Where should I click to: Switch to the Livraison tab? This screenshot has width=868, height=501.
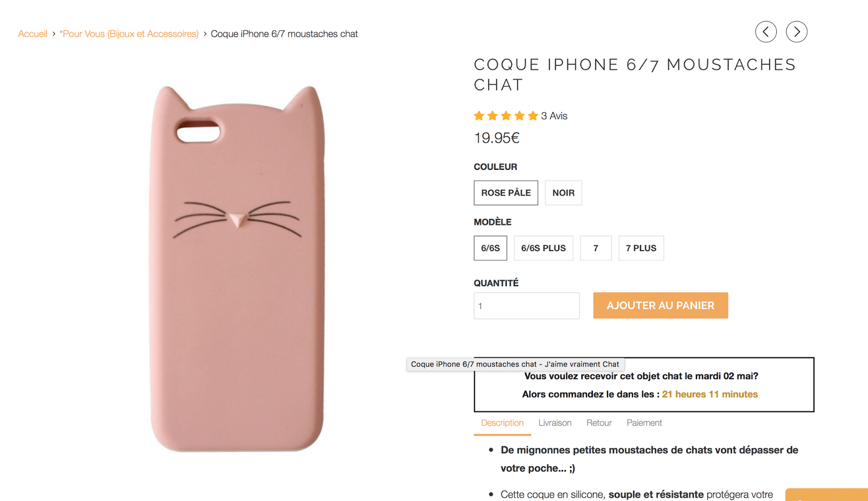pos(555,423)
